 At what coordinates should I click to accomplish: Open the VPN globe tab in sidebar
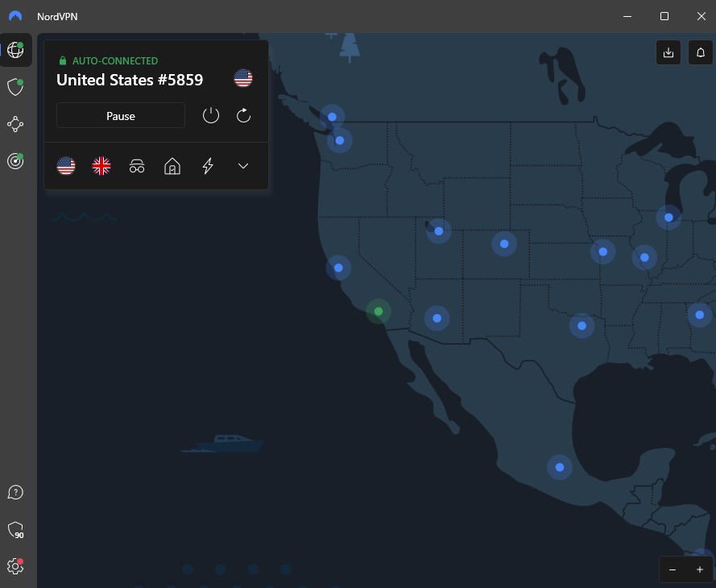tap(15, 50)
